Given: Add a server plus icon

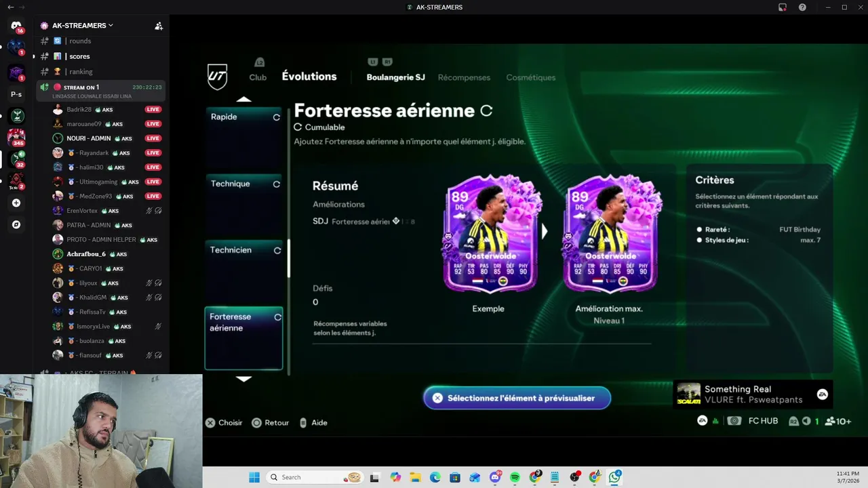Looking at the screenshot, I should pos(16,203).
